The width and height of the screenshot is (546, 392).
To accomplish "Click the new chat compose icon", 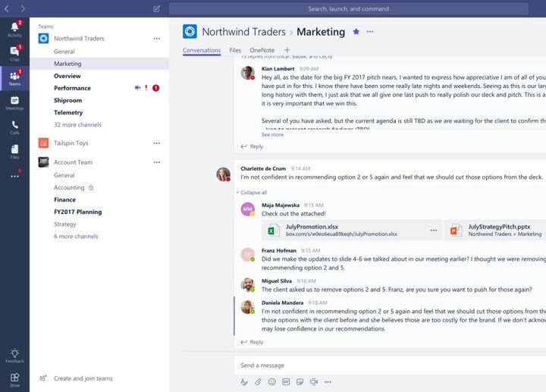I will tap(157, 8).
